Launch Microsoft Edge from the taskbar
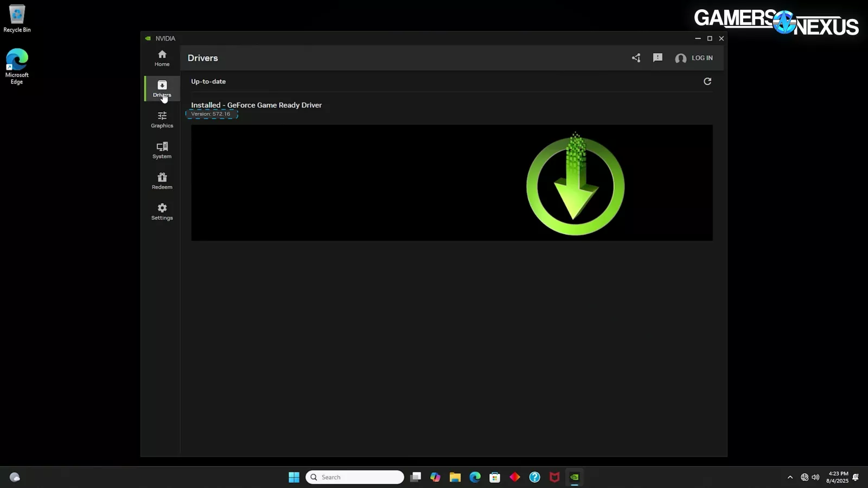Screen dimensions: 868x488 [x=475, y=477]
